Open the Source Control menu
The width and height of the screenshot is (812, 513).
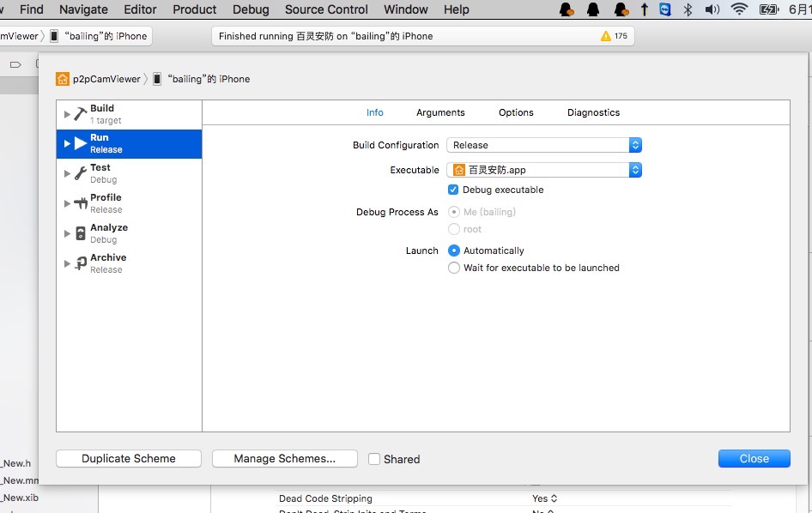326,9
